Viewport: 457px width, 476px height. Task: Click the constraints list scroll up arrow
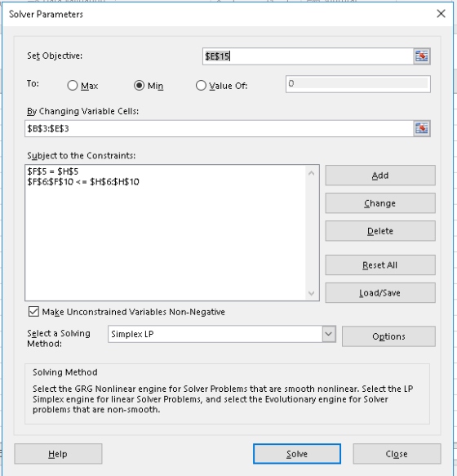click(x=312, y=173)
